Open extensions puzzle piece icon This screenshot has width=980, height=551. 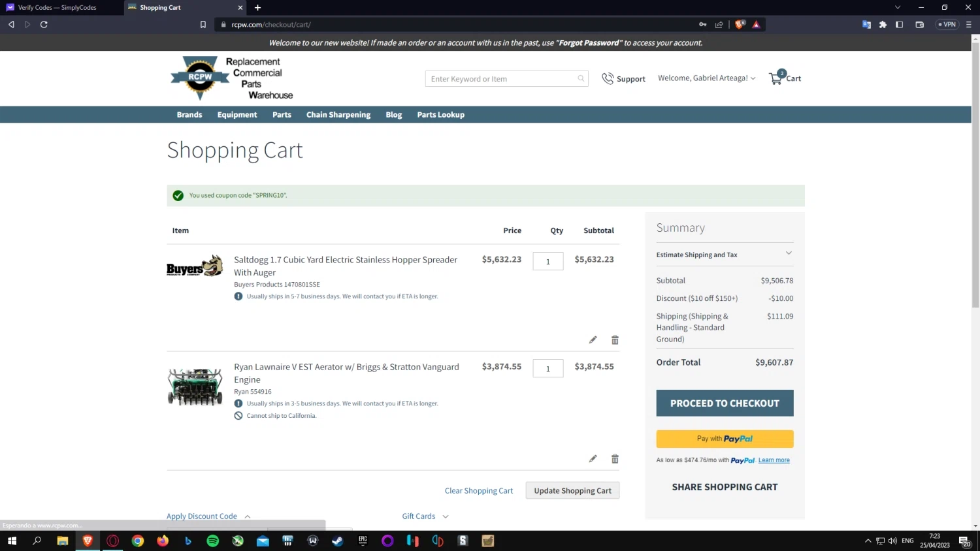[883, 24]
